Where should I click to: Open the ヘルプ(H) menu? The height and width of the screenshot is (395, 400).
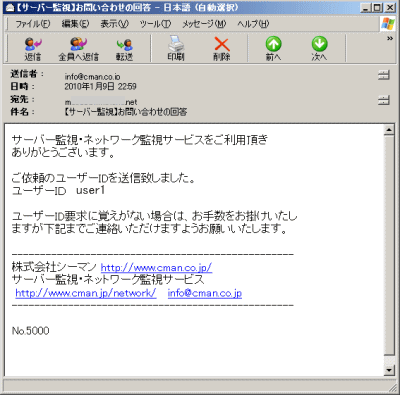click(253, 24)
